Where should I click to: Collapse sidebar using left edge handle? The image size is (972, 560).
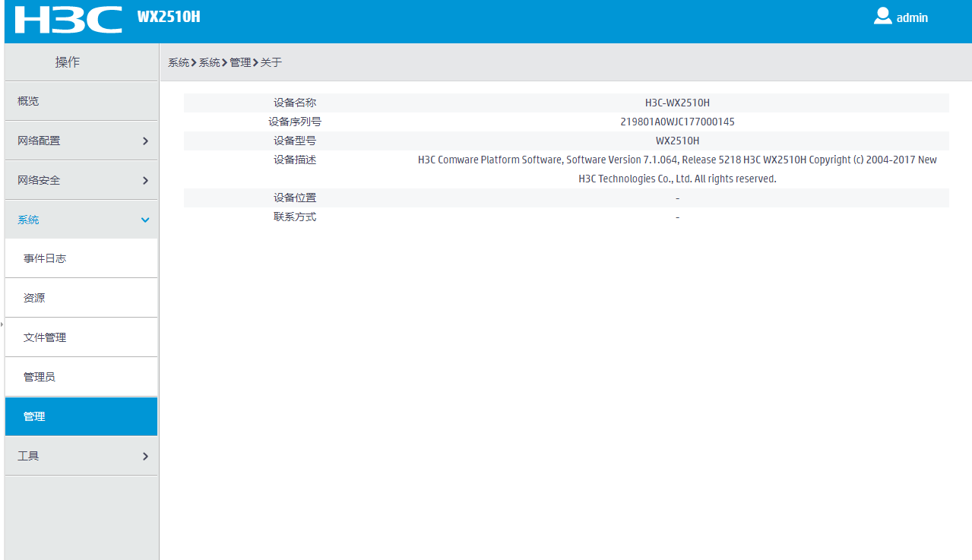point(2,324)
